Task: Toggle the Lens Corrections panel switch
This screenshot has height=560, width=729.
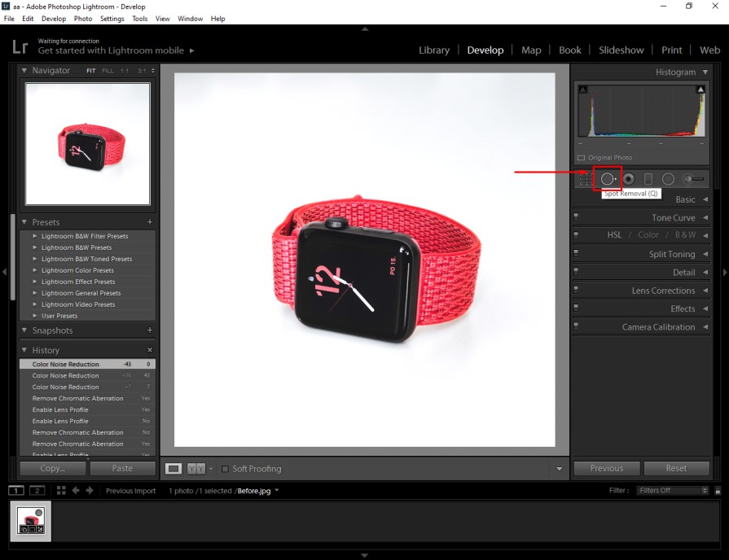Action: coord(576,290)
